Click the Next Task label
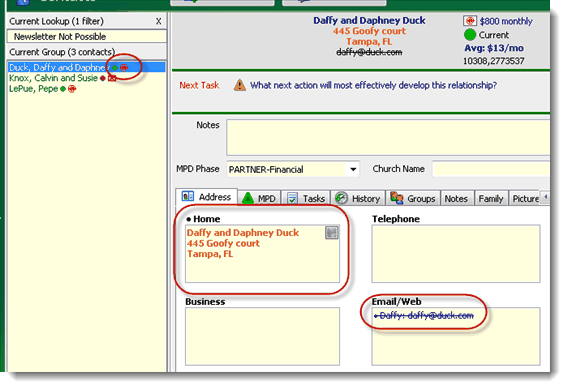 pos(199,85)
